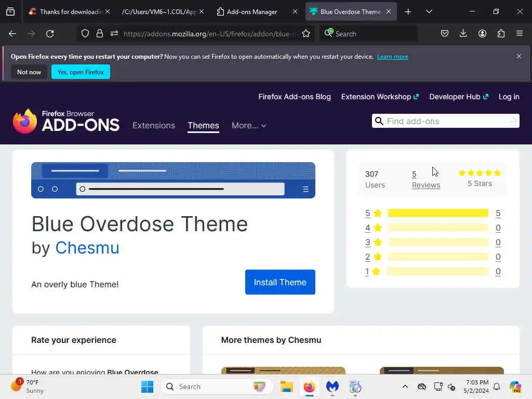The width and height of the screenshot is (532, 399).
Task: Focus the Firefox toolbar Search box
Action: pos(368,34)
